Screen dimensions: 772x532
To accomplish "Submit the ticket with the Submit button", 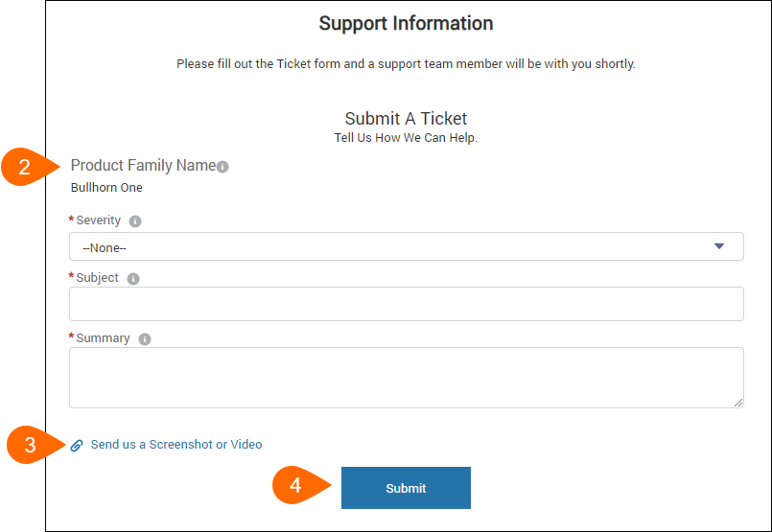I will click(406, 488).
